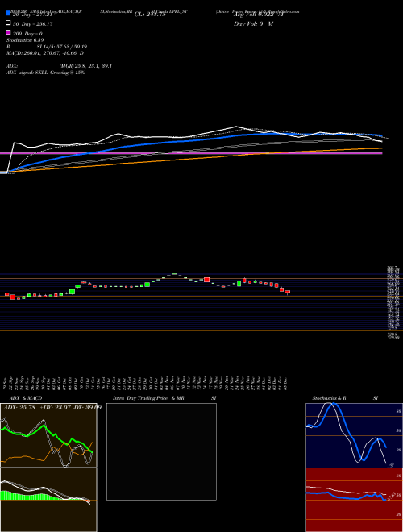Click the white 50 Day legend swatch
This screenshot has height=532, width=403.
[8, 23]
